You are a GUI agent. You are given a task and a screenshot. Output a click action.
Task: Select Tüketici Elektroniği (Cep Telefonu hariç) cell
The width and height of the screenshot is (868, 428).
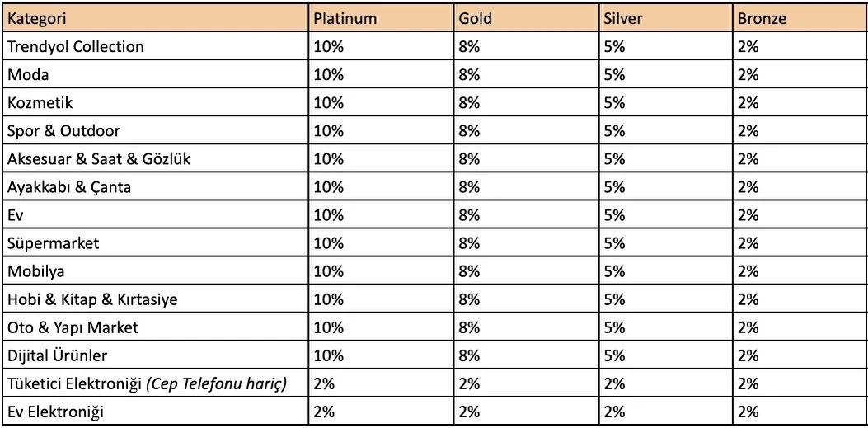tap(156, 384)
